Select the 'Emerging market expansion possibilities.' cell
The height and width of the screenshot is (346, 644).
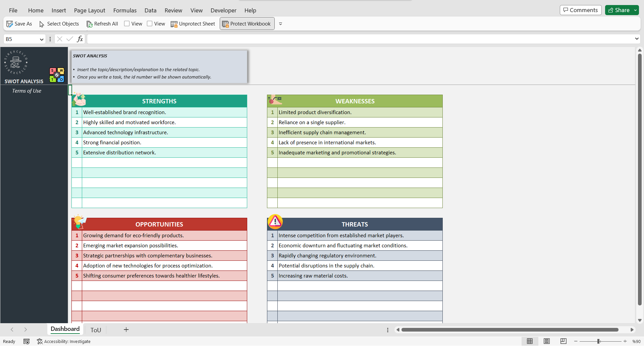click(164, 246)
